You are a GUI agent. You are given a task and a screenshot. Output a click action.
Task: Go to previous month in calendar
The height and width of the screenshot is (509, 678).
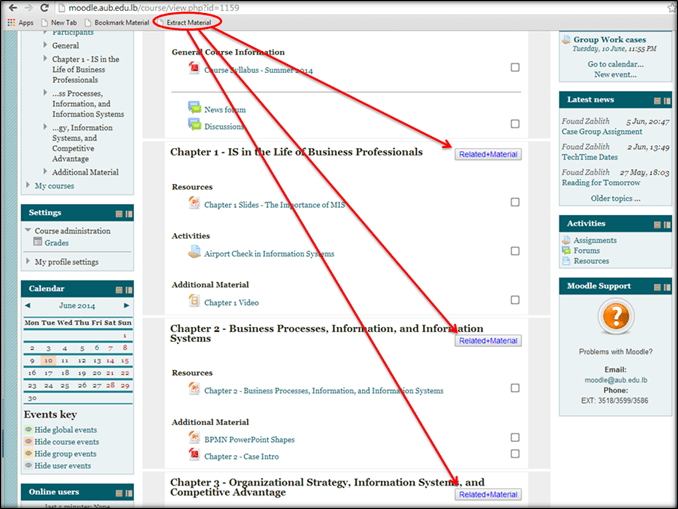[x=28, y=305]
